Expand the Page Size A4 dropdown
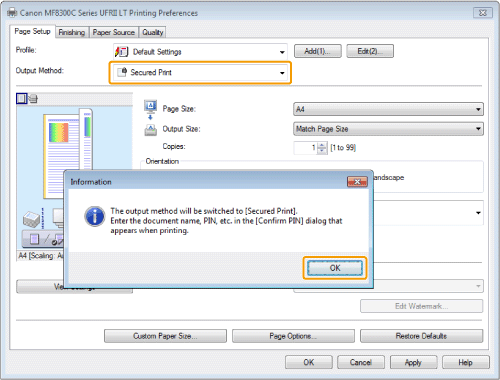This screenshot has width=500, height=380. [x=388, y=109]
